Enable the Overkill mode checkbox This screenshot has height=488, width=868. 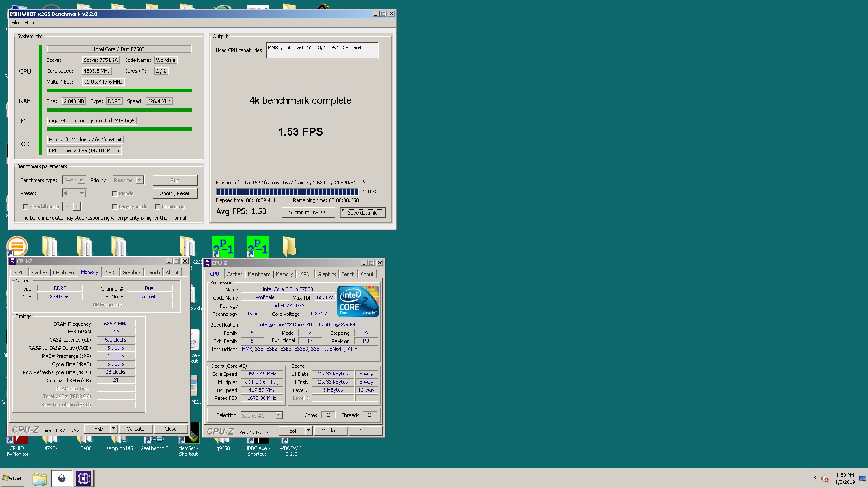25,206
